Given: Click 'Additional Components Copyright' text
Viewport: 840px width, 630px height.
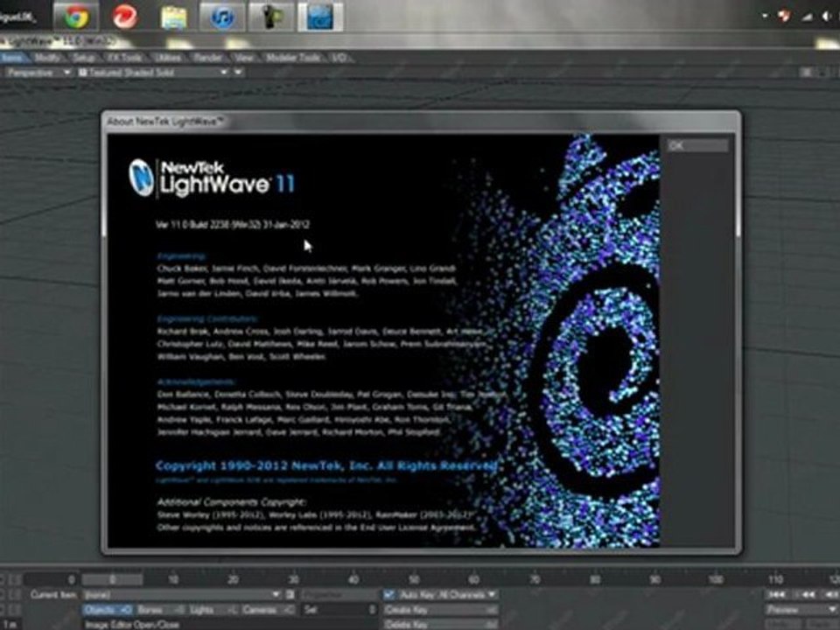Looking at the screenshot, I should (231, 502).
